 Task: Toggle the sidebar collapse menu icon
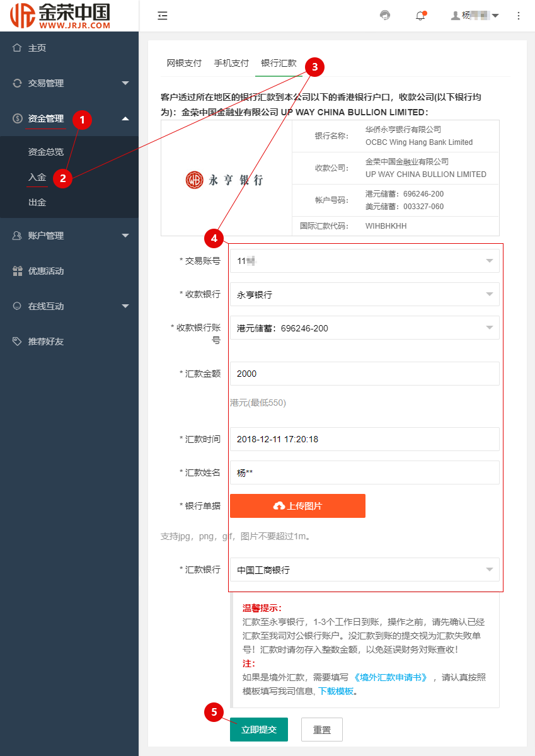point(163,16)
